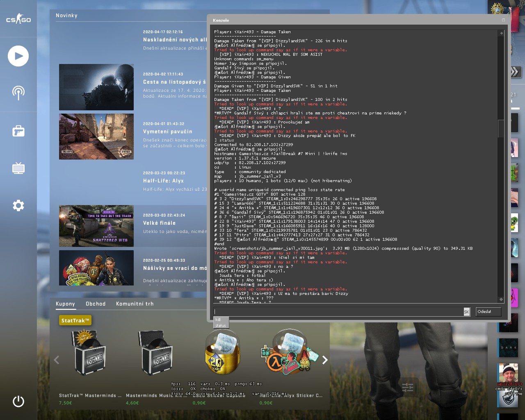Open the Watch TV icon
The width and height of the screenshot is (525, 420).
pyautogui.click(x=18, y=168)
